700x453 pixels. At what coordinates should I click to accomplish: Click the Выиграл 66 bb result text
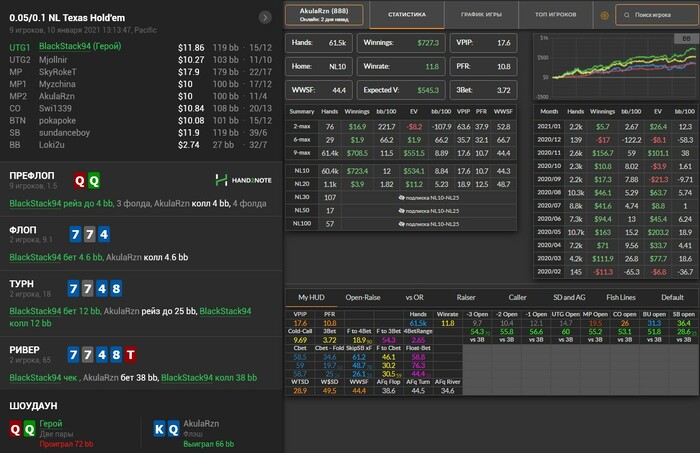click(208, 444)
